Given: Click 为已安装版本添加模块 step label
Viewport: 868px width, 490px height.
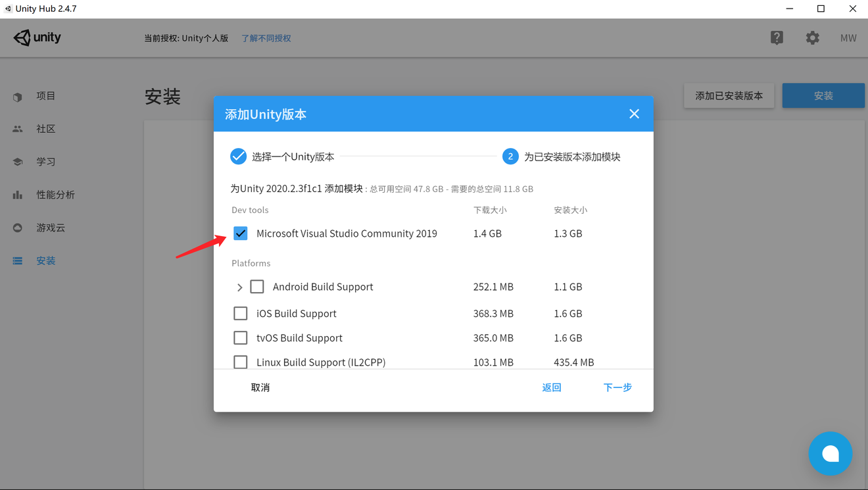Looking at the screenshot, I should [572, 157].
